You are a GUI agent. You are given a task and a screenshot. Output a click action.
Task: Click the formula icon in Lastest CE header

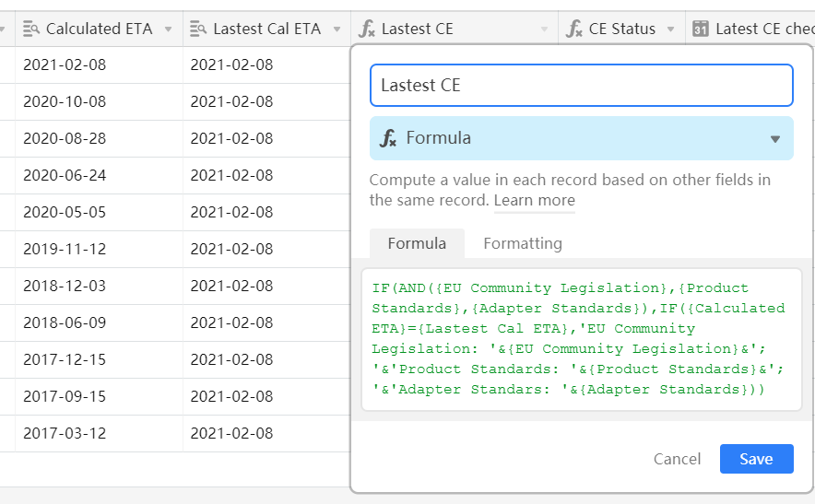366,29
